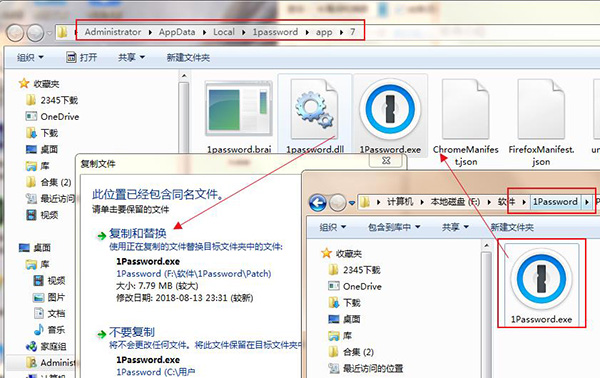600x378 pixels.
Task: Expand arrow after 1Password breadcrumb
Action: [587, 202]
